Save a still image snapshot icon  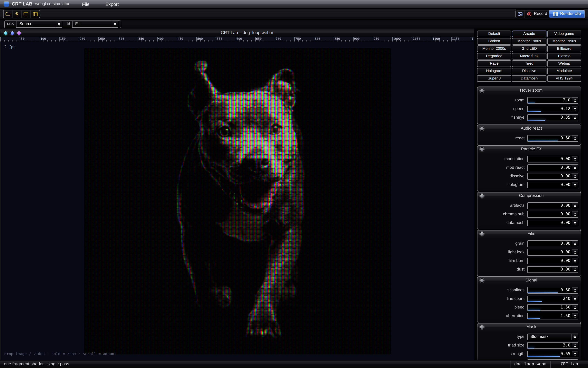[520, 14]
